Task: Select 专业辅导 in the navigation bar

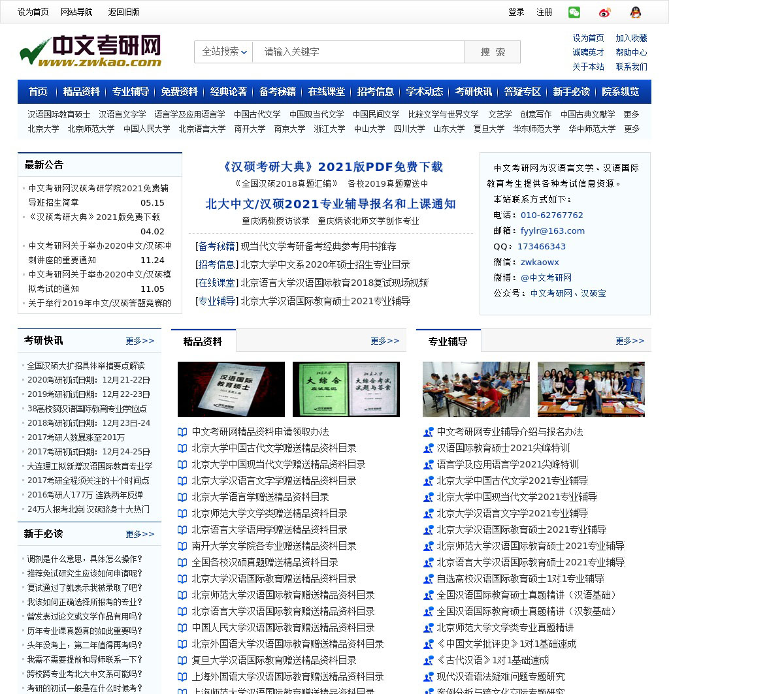Action: [x=131, y=91]
